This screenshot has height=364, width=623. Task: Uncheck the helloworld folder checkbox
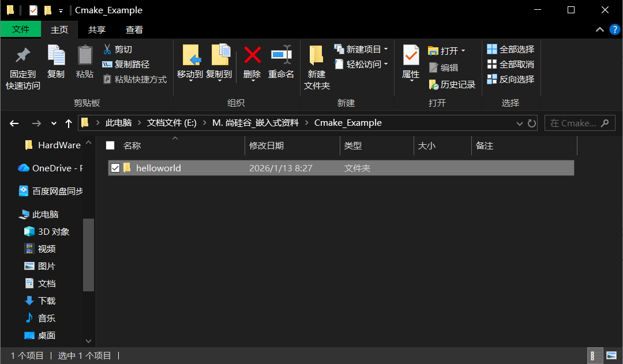(115, 168)
